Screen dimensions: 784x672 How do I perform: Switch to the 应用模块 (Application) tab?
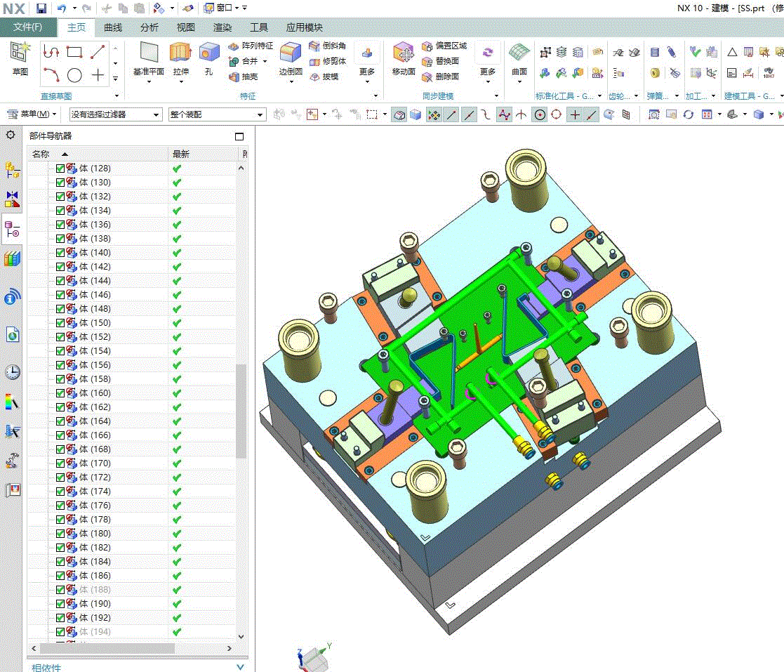coord(304,27)
